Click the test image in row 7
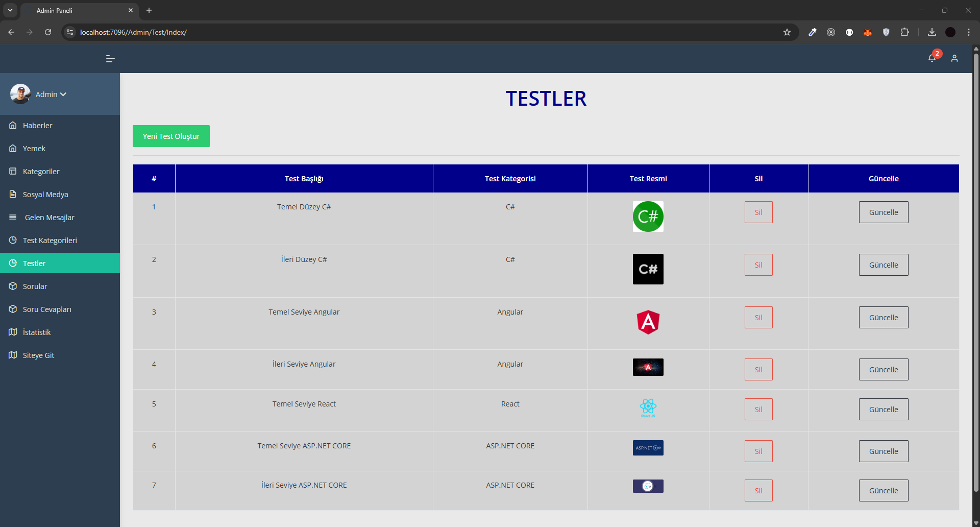 (648, 486)
